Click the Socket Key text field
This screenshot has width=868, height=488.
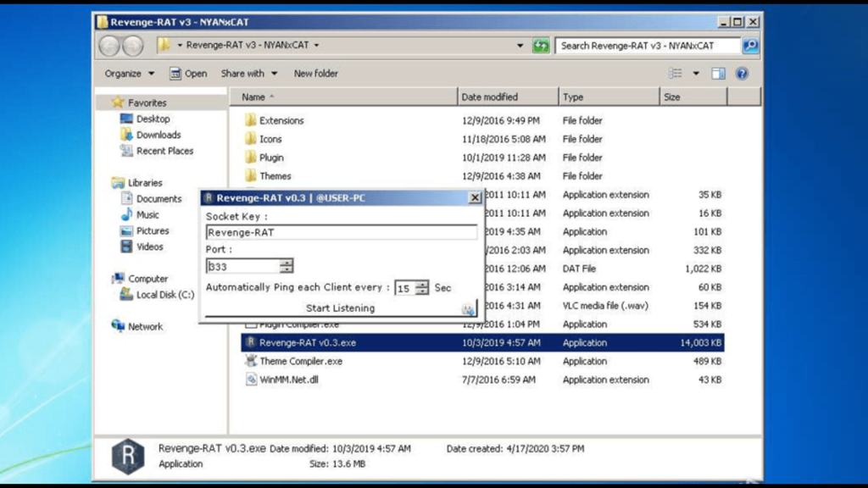pyautogui.click(x=341, y=232)
